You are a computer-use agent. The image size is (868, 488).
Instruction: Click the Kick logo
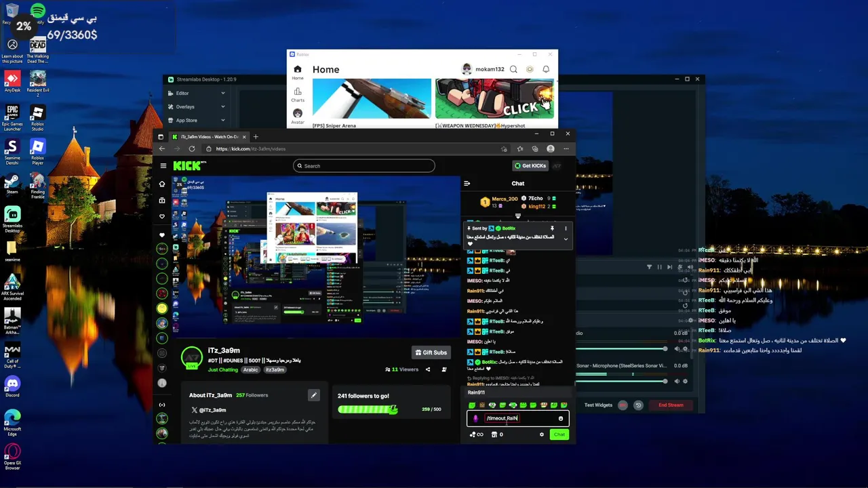pos(189,165)
